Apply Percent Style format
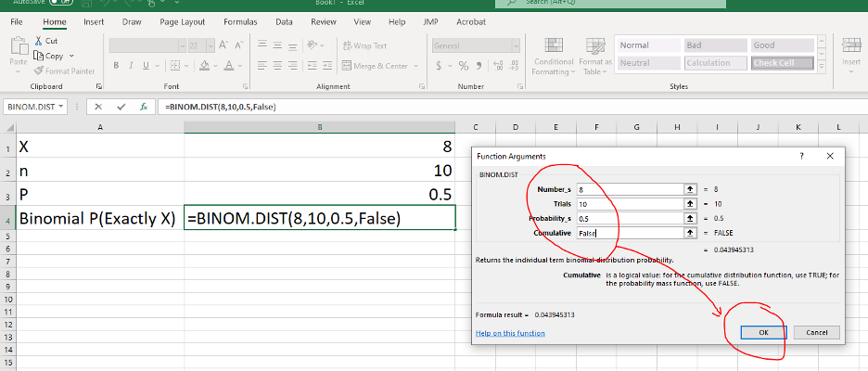Image resolution: width=868 pixels, height=371 pixels. [464, 66]
